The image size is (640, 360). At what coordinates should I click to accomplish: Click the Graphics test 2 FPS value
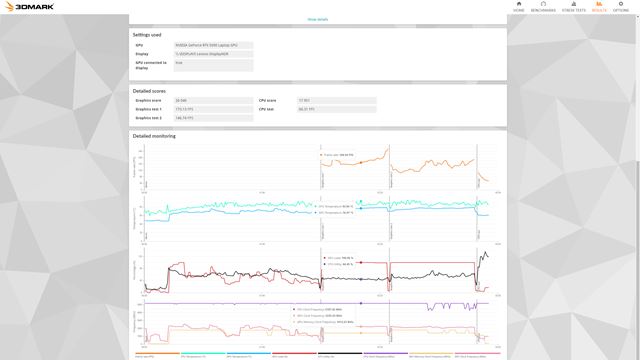[x=213, y=118]
